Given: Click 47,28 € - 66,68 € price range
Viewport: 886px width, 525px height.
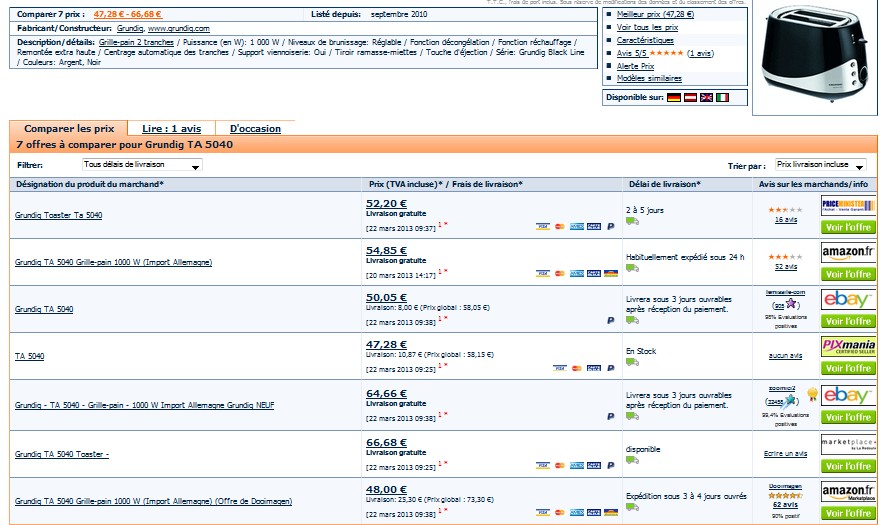Looking at the screenshot, I should [128, 14].
